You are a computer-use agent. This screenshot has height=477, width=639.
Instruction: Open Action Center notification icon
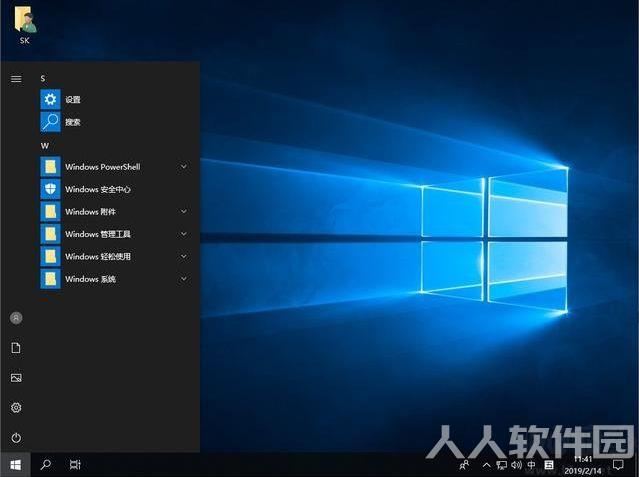pos(618,465)
